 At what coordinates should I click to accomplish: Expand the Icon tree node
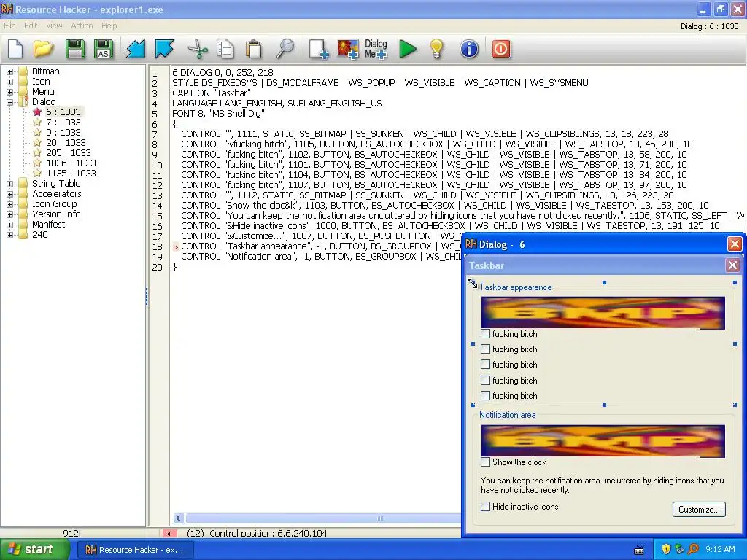pos(9,82)
